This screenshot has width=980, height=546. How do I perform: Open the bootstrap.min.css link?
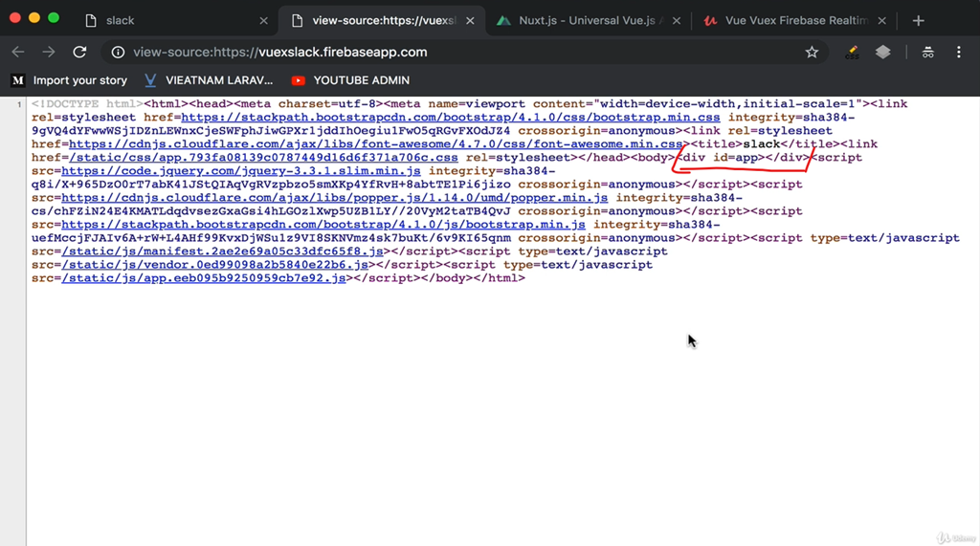point(451,118)
